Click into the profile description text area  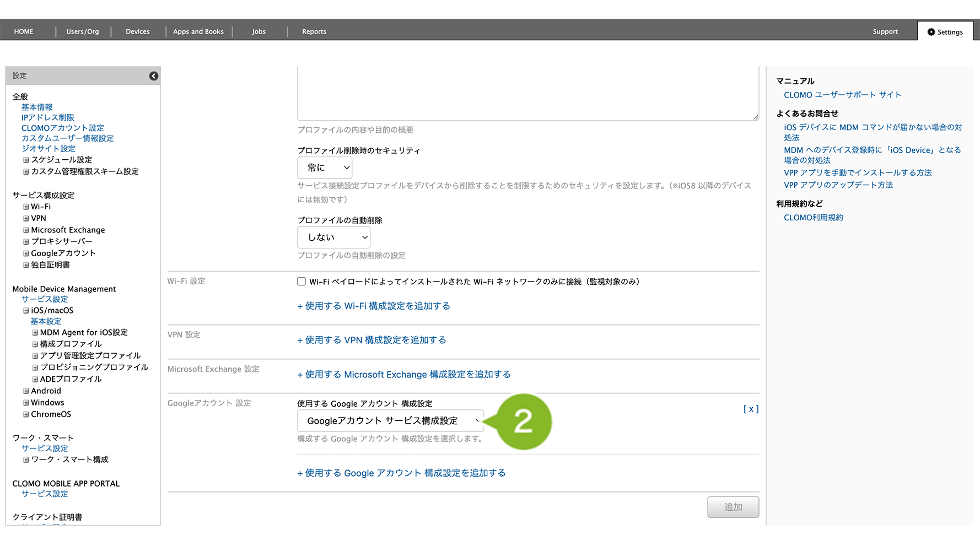click(527, 94)
